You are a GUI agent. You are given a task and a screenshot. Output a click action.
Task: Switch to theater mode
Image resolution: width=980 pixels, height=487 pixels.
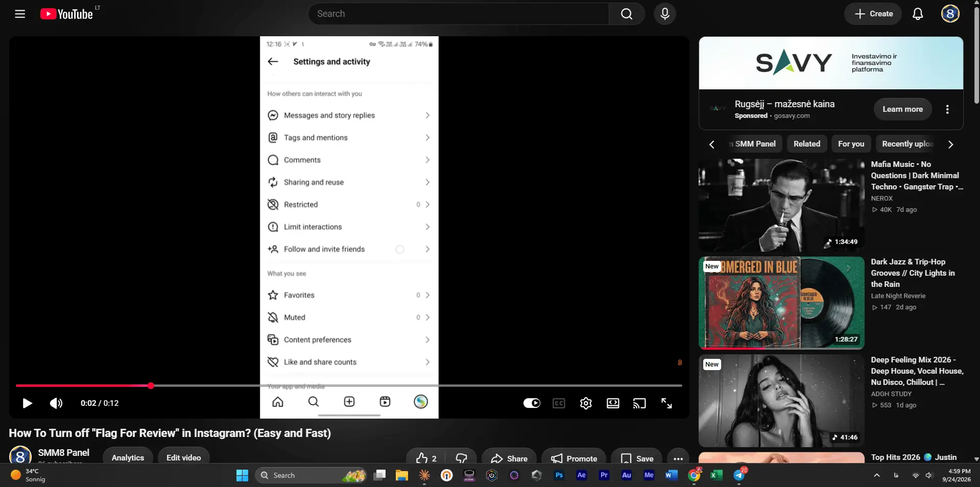click(x=613, y=403)
